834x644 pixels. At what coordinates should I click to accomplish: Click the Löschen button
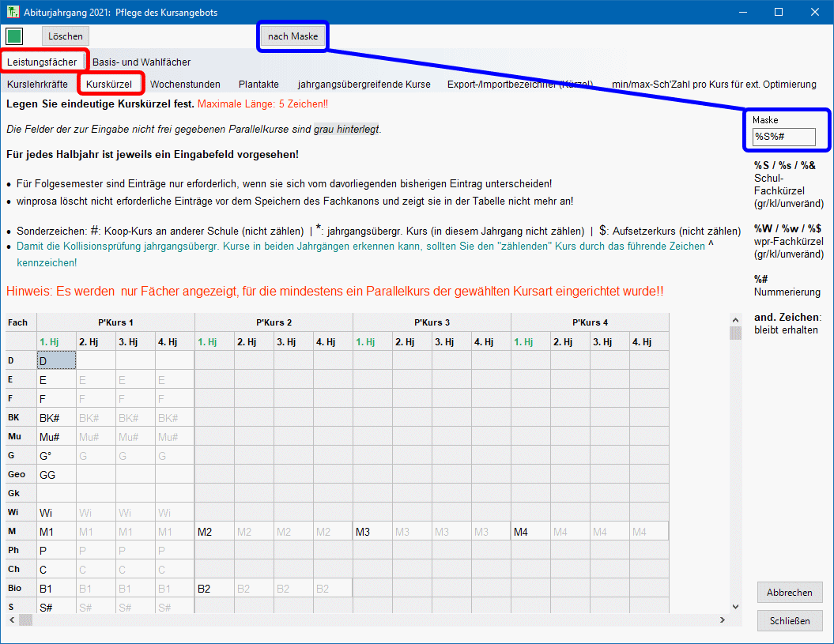pos(65,36)
